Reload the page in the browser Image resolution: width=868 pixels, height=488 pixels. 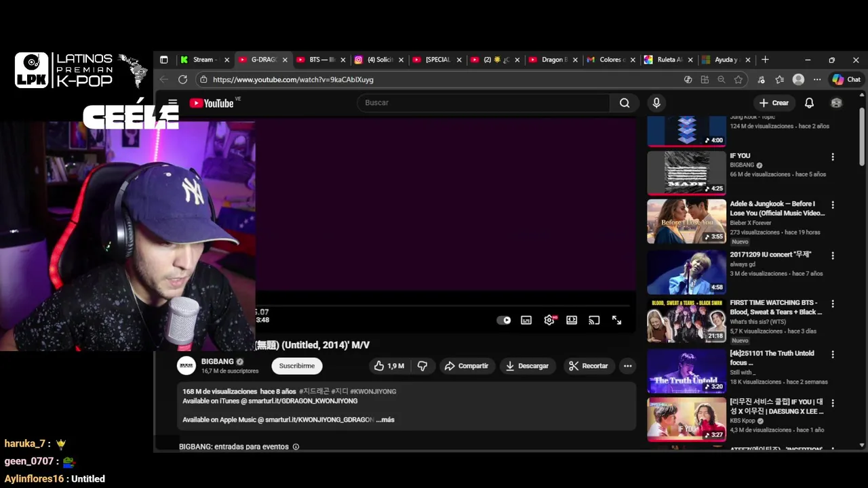(182, 79)
